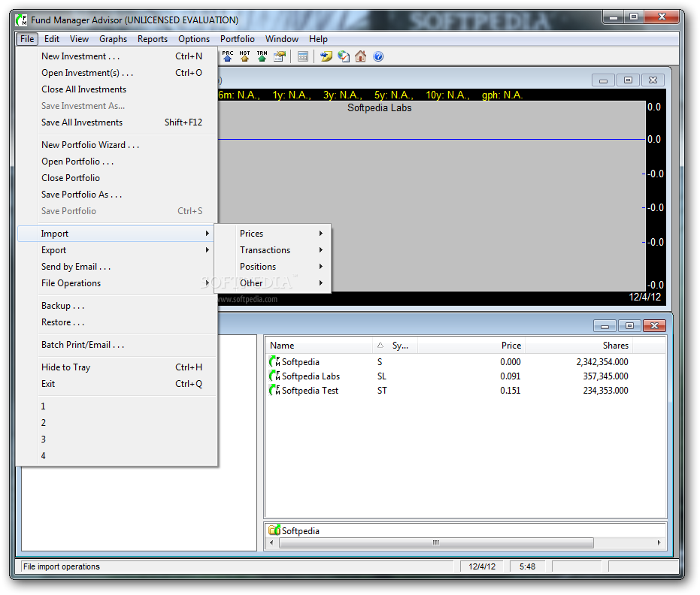Open the Help menu

[318, 39]
